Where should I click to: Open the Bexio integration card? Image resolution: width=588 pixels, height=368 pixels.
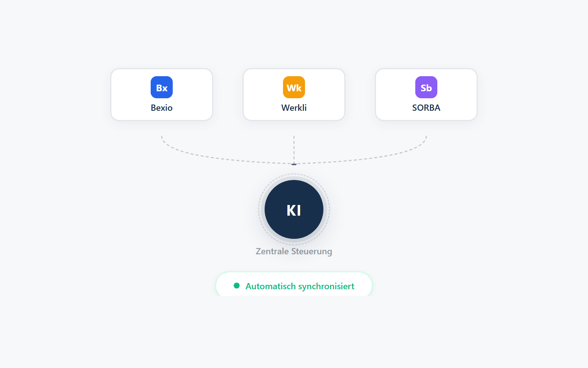pyautogui.click(x=162, y=95)
